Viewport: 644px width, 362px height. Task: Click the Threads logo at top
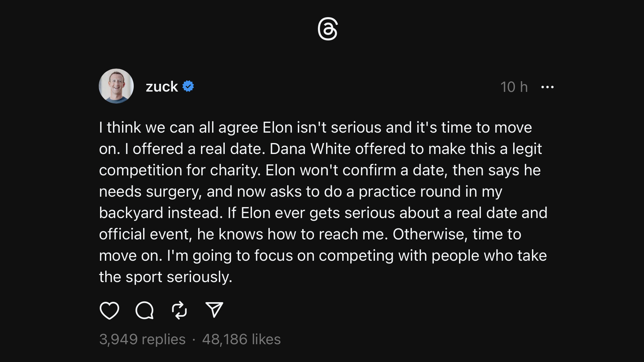point(328,29)
